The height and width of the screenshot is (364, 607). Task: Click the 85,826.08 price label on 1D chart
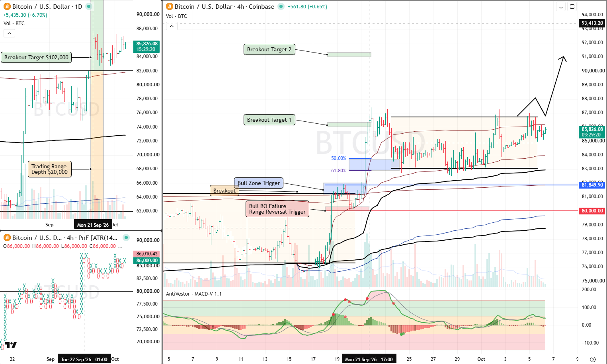coord(146,47)
